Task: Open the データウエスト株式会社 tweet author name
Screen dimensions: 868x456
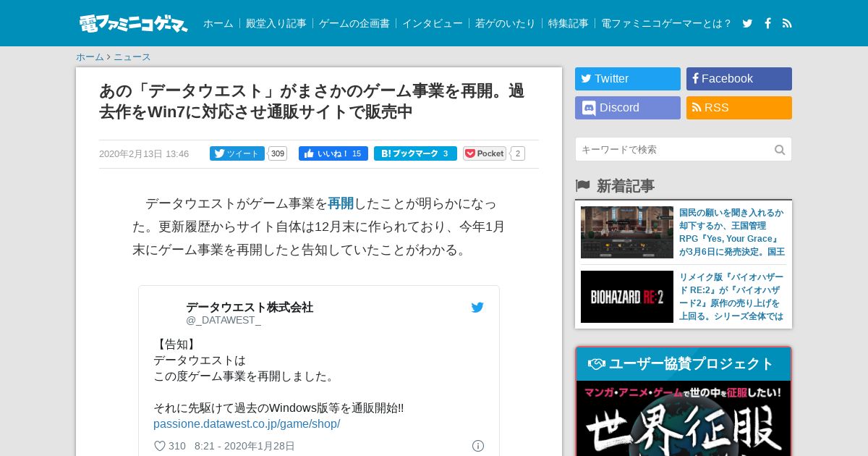Action: click(250, 307)
